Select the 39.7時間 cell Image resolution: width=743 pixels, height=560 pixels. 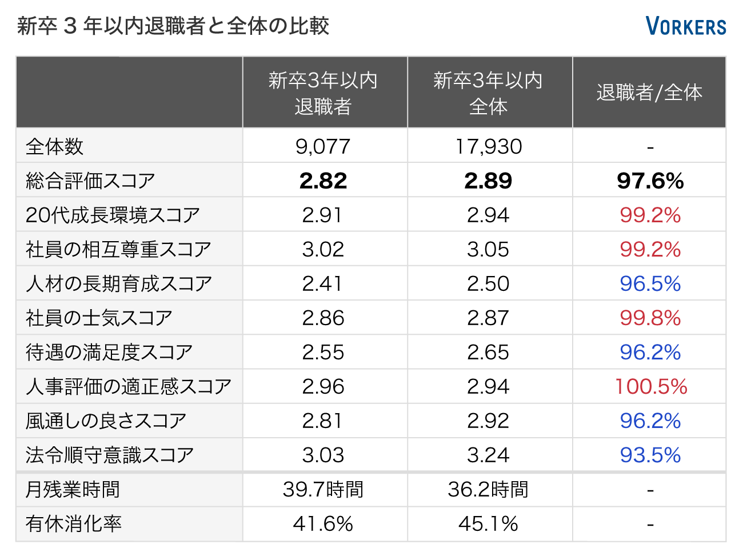pos(323,490)
